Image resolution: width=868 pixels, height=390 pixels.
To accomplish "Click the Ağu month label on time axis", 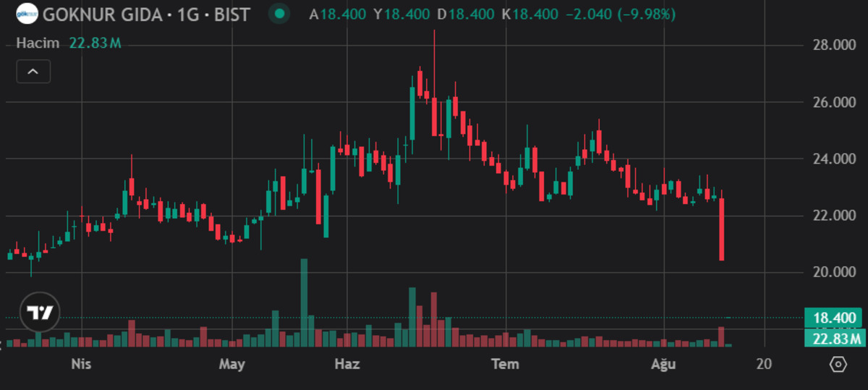I will pos(664,363).
